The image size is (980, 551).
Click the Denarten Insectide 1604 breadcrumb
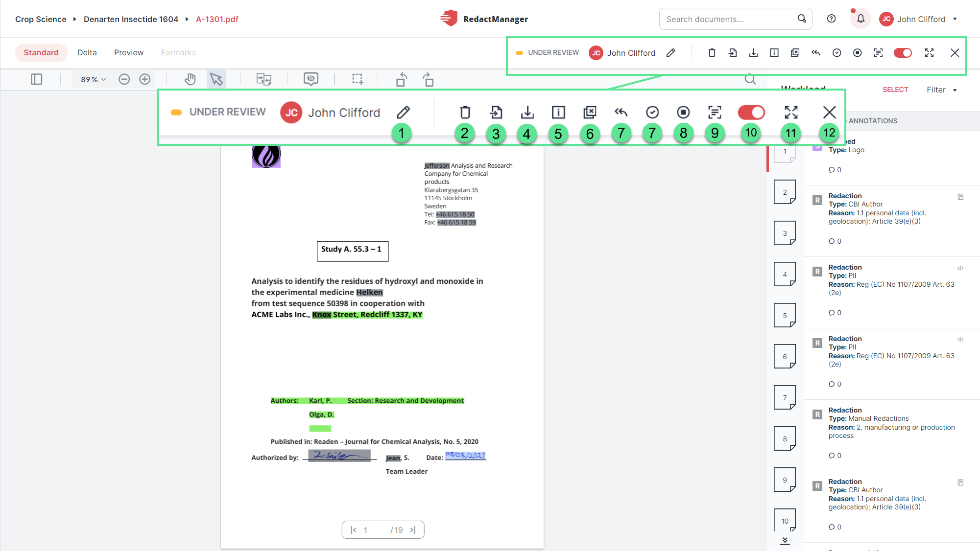coord(131,19)
